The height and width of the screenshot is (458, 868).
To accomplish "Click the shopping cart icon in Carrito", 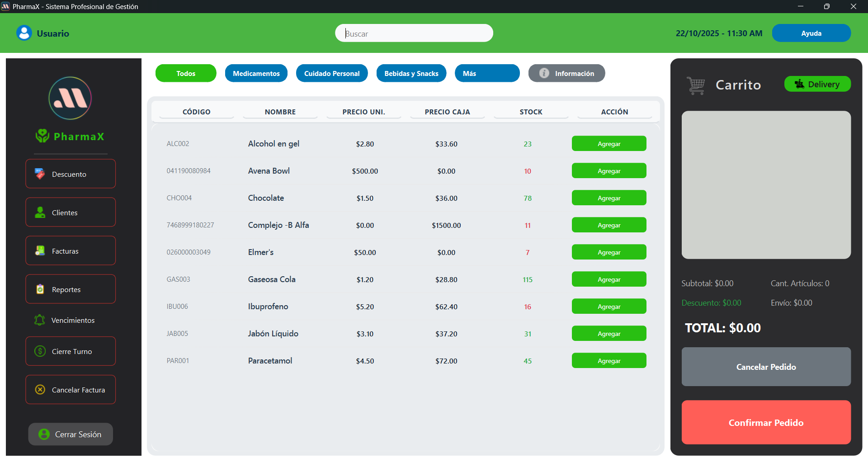I will click(x=696, y=85).
